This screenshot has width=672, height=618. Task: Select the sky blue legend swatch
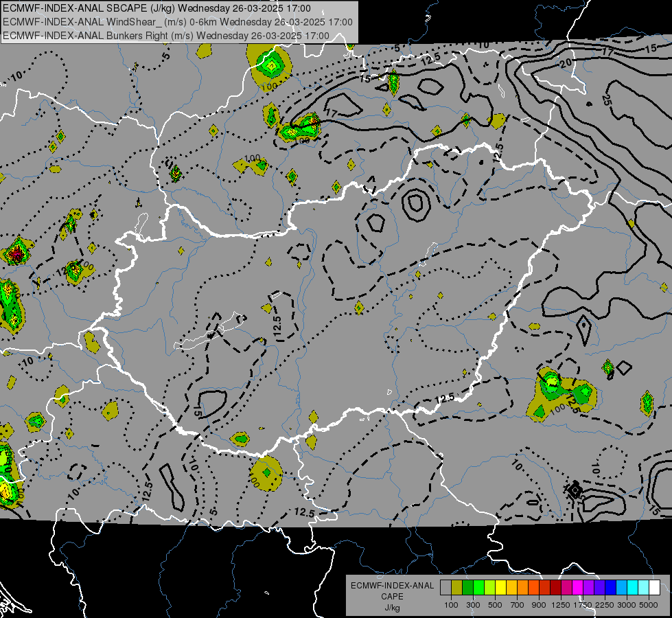pos(622,588)
